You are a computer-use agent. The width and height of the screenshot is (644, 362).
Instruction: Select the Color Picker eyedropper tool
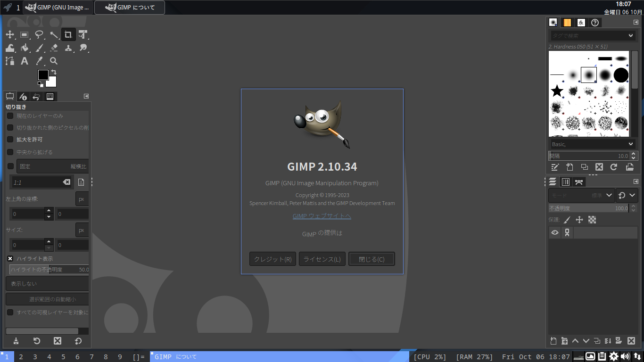tap(39, 61)
